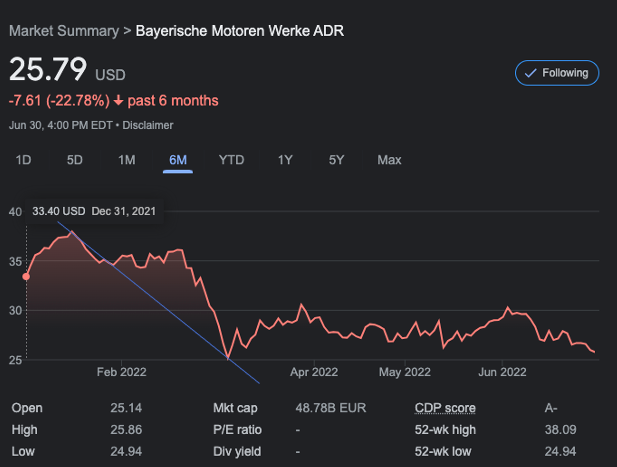Click the checkmark icon in Following button
This screenshot has width=617, height=467.
[x=530, y=73]
